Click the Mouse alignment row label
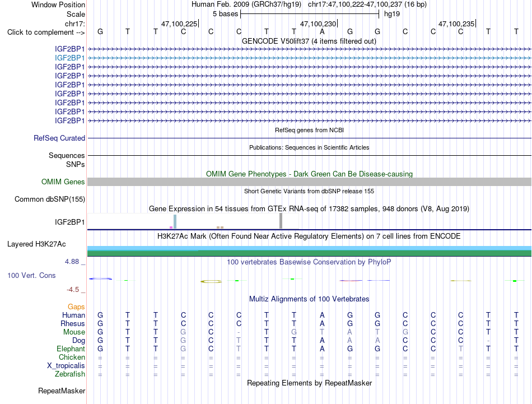 tap(74, 332)
